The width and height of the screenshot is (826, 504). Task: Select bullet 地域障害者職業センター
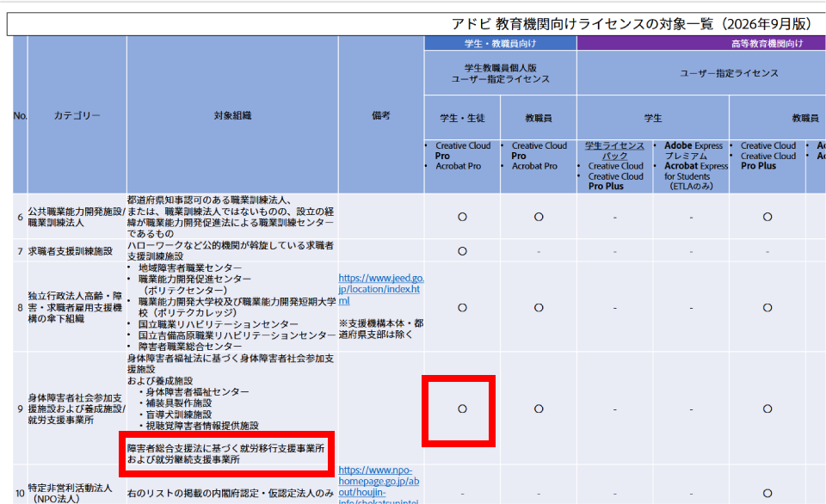(x=189, y=268)
